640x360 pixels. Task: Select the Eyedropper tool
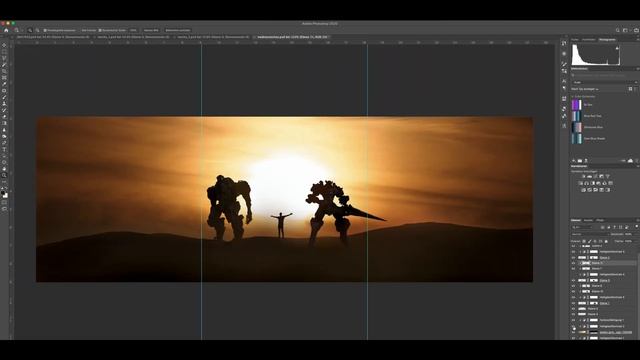(x=4, y=84)
